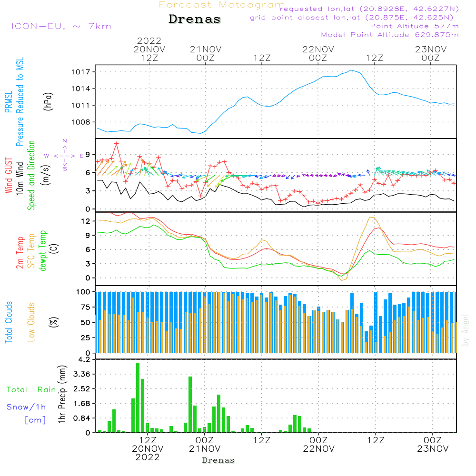The height and width of the screenshot is (476, 476).
Task: Click the 'Forecast Meteogram' heading text
Action: [x=222, y=5]
